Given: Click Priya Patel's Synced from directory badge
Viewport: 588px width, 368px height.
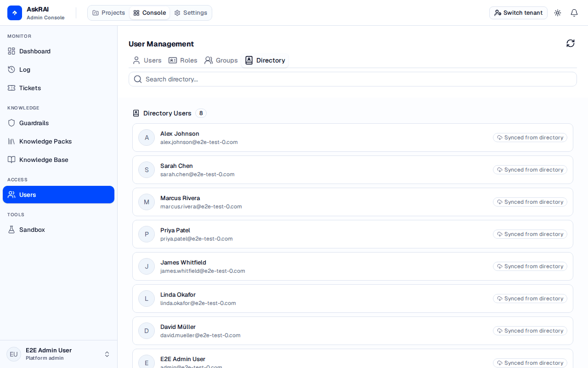Looking at the screenshot, I should [530, 234].
